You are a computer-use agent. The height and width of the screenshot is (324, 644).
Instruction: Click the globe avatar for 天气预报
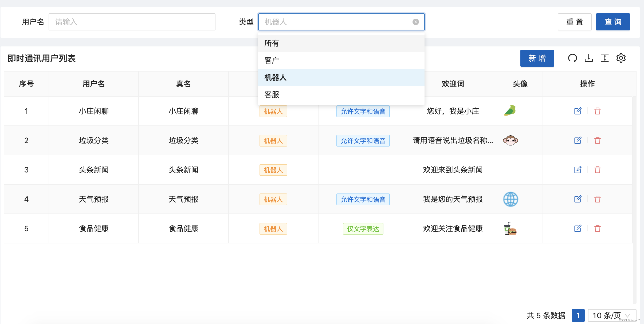511,199
